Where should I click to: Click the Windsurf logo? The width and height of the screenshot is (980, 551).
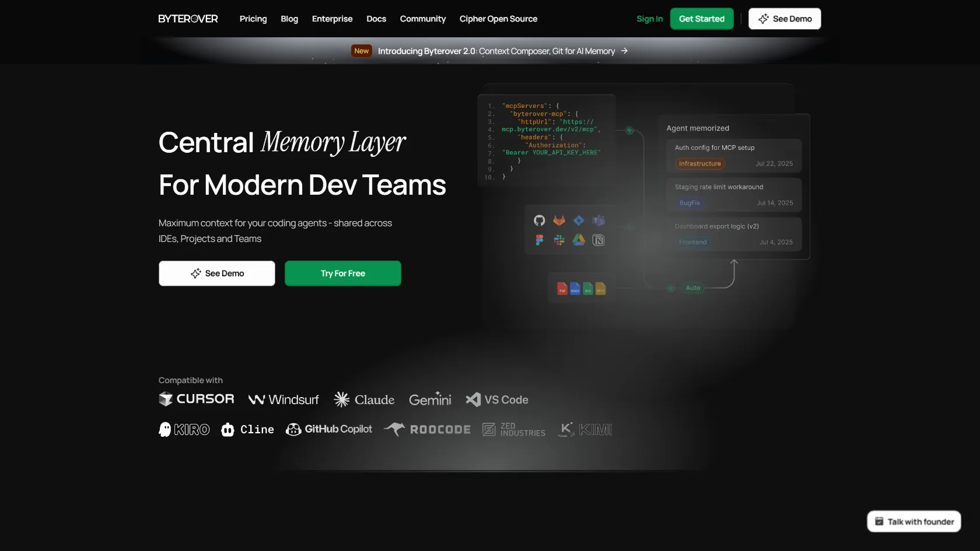(283, 399)
